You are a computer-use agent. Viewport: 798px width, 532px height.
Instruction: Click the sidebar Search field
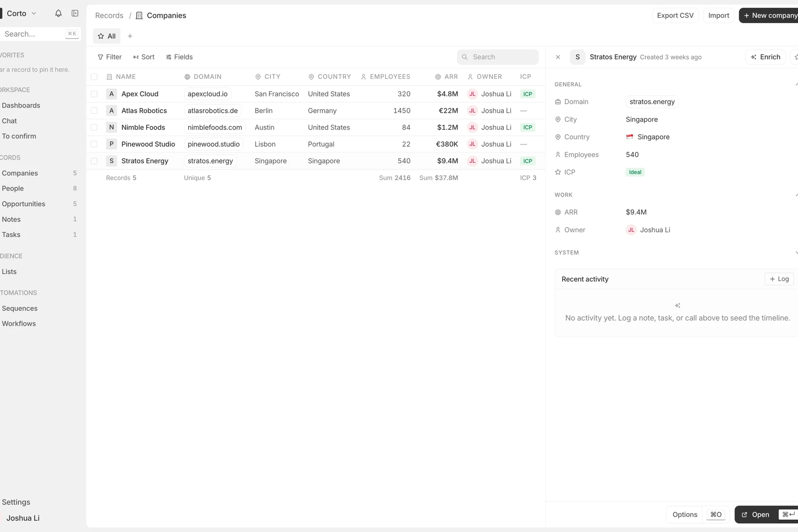click(x=40, y=34)
